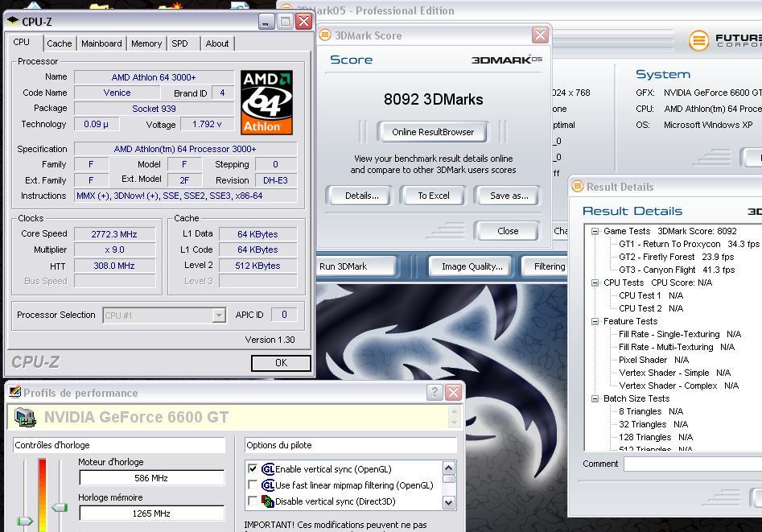The height and width of the screenshot is (532, 762).
Task: Click the Run 3DMark button
Action: (x=356, y=266)
